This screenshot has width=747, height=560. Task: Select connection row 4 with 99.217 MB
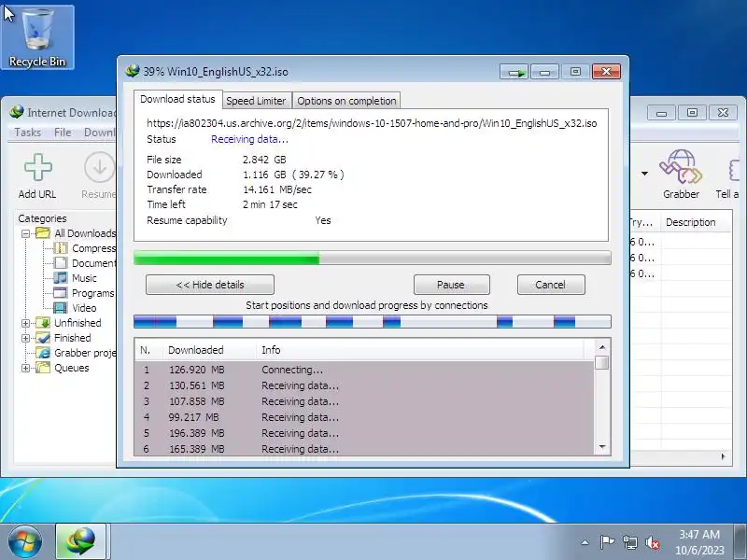click(364, 417)
